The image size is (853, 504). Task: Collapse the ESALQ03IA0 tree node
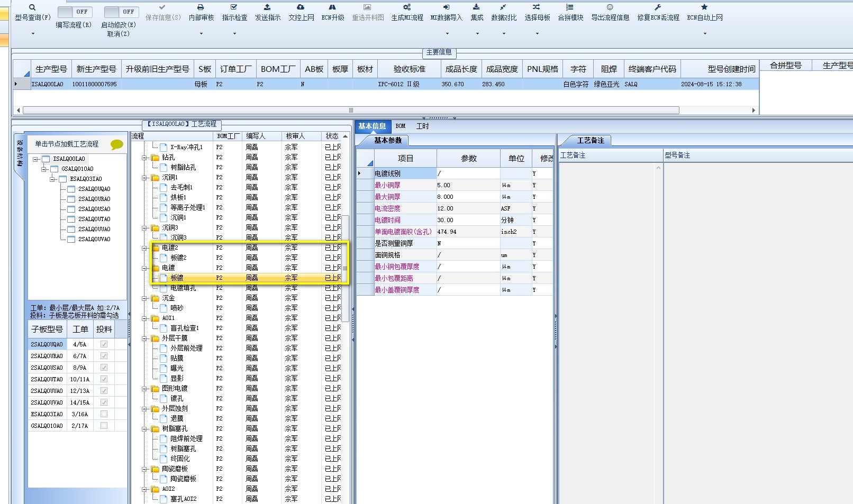pos(52,179)
